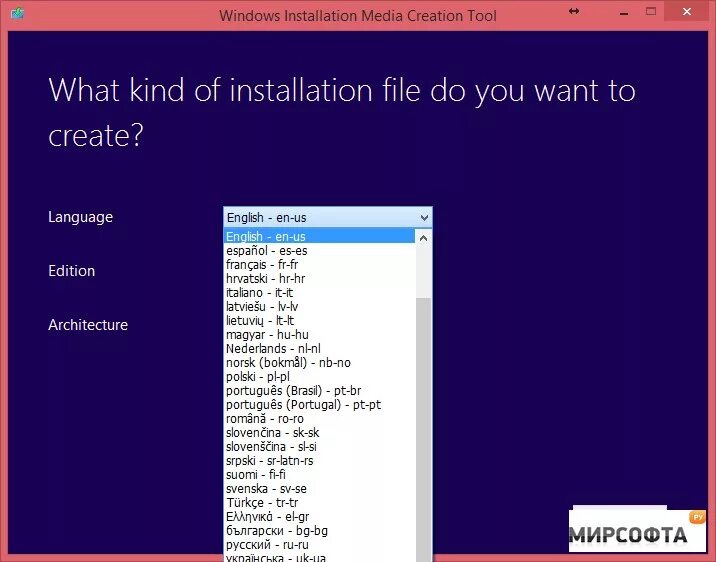Pick polski - pl-pl from list
Image resolution: width=716 pixels, height=562 pixels.
click(x=320, y=377)
